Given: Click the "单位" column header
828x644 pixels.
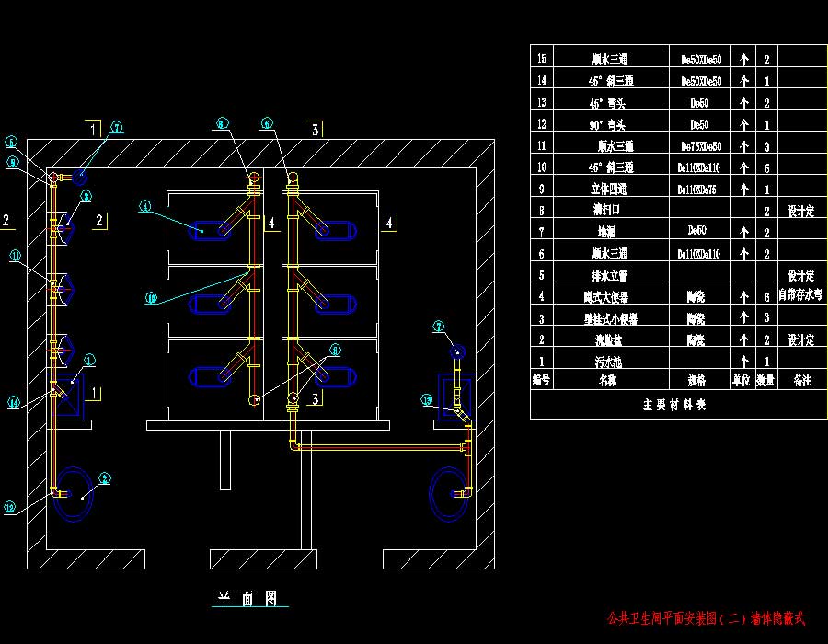Looking at the screenshot, I should pyautogui.click(x=742, y=380).
